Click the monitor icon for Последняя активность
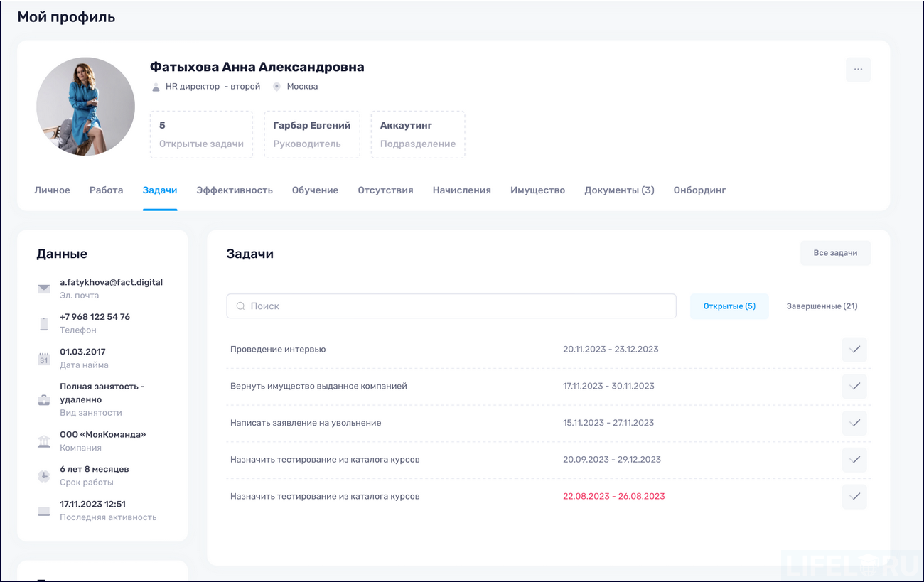Image resolution: width=924 pixels, height=582 pixels. 44,511
